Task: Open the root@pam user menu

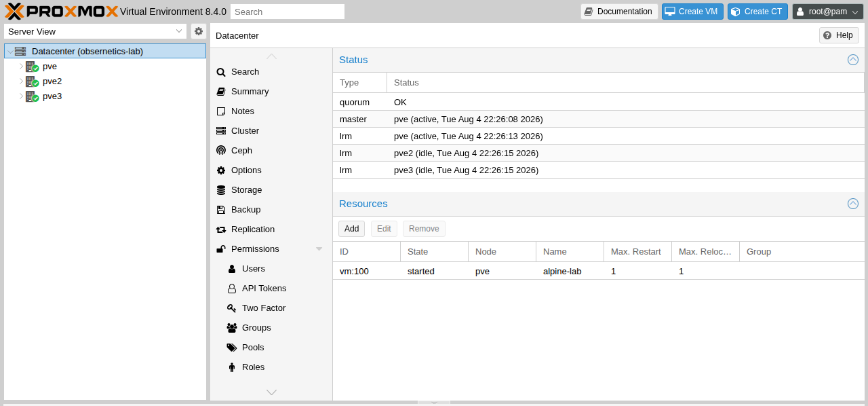Action: click(827, 12)
